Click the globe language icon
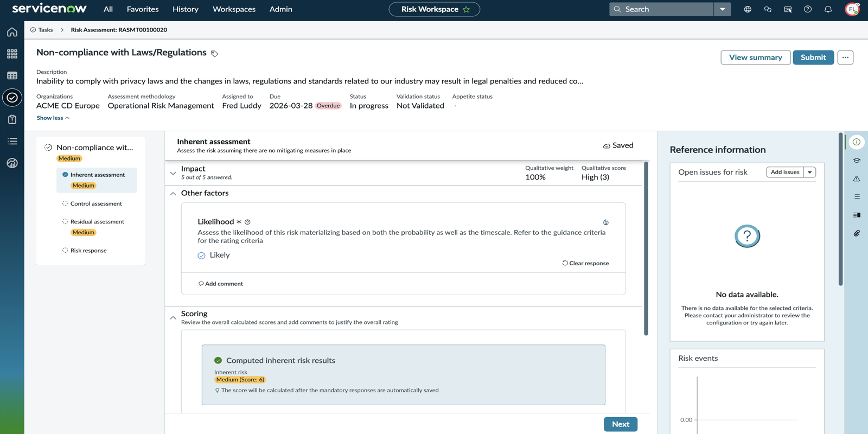 (x=748, y=9)
